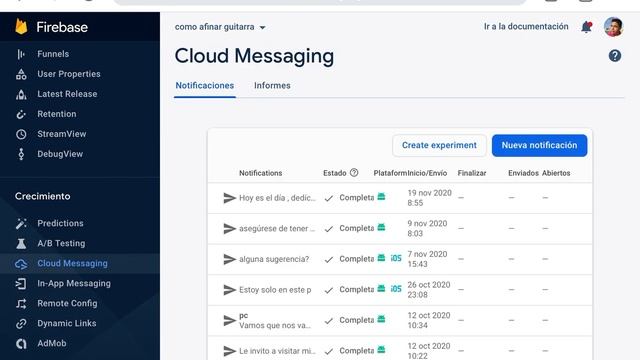This screenshot has height=360, width=640.
Task: Open Predictions under Crecimiento
Action: click(60, 223)
